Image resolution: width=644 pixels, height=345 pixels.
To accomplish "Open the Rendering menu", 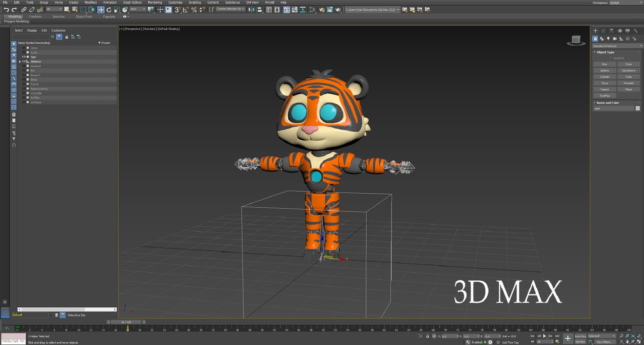I will click(x=155, y=2).
